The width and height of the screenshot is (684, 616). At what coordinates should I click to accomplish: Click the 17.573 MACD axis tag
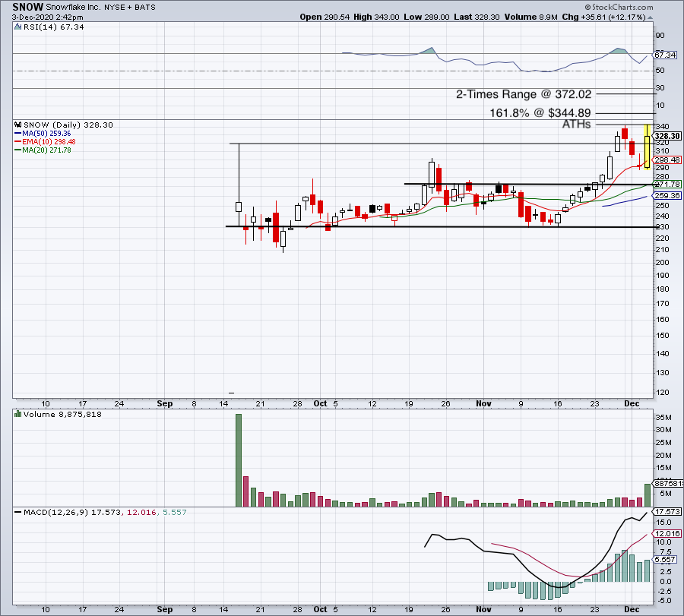667,512
